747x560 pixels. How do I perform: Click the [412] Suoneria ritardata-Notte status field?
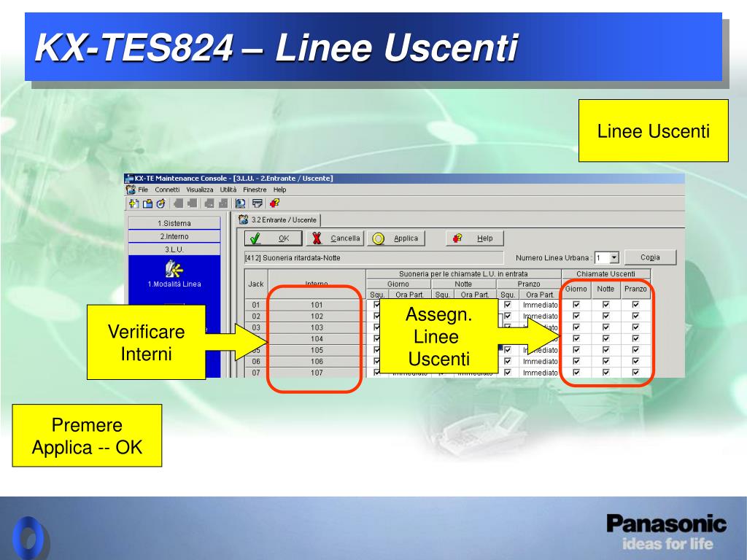pos(373,257)
